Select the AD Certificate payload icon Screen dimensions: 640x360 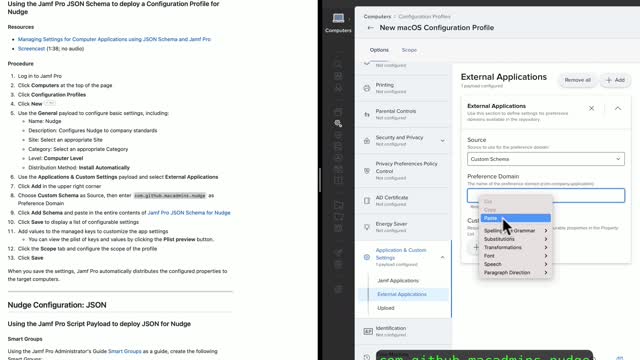click(x=367, y=201)
